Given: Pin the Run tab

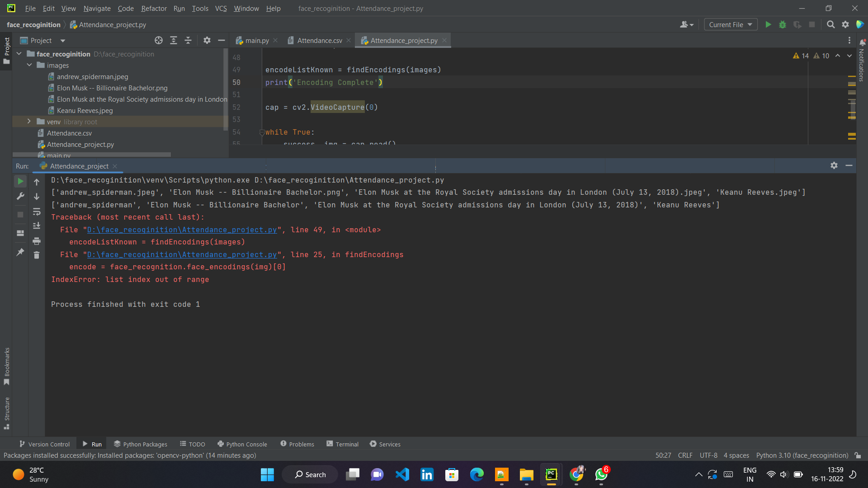Looking at the screenshot, I should [20, 252].
